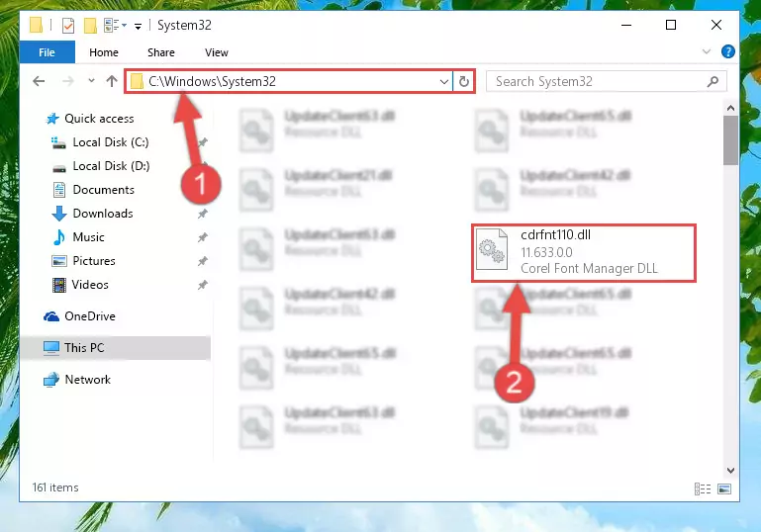Switch to the Home ribbon tab
Screen dimensions: 761x532
point(103,52)
